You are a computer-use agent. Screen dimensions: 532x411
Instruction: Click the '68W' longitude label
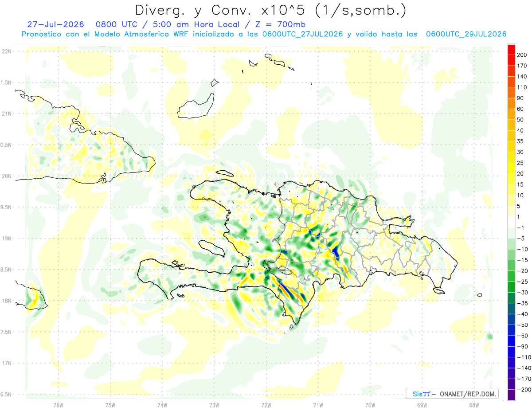coord(473,404)
